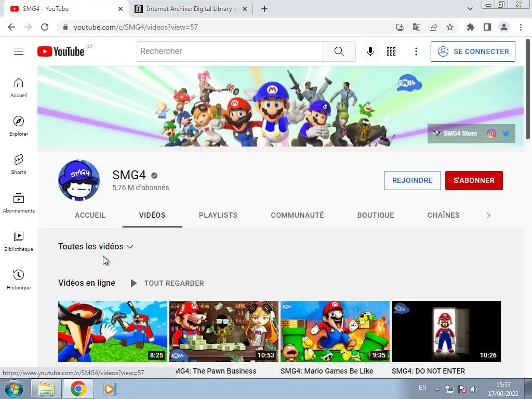Click the install app icon in address bar
The image size is (532, 399).
(400, 27)
